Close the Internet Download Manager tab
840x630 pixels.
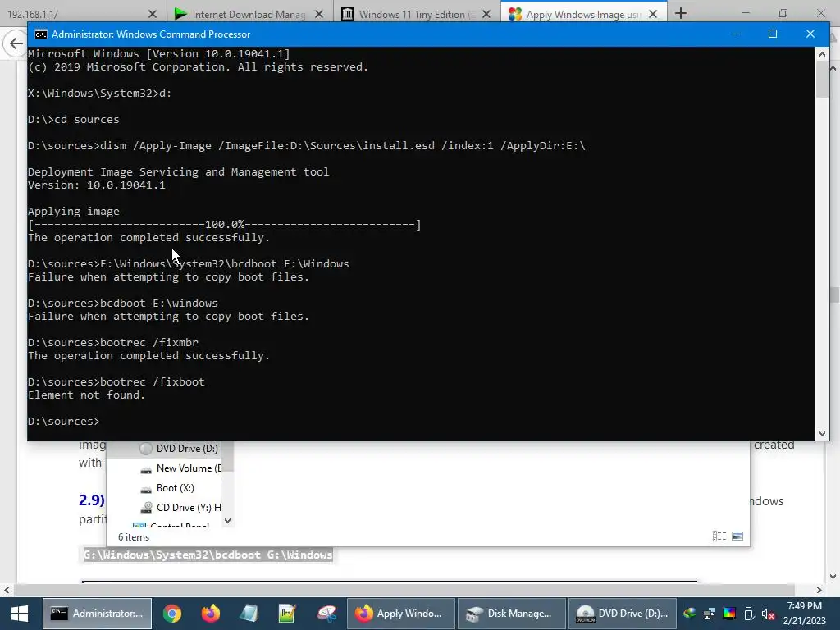pyautogui.click(x=319, y=15)
